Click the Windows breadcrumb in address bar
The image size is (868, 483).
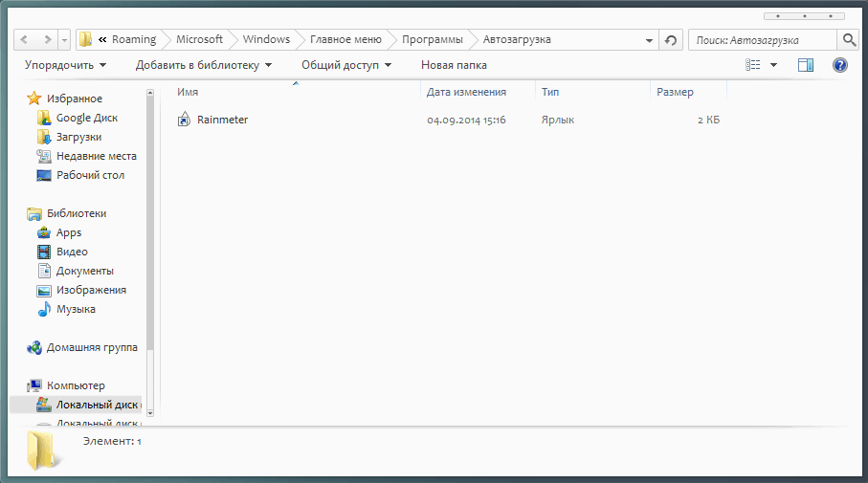[x=266, y=39]
